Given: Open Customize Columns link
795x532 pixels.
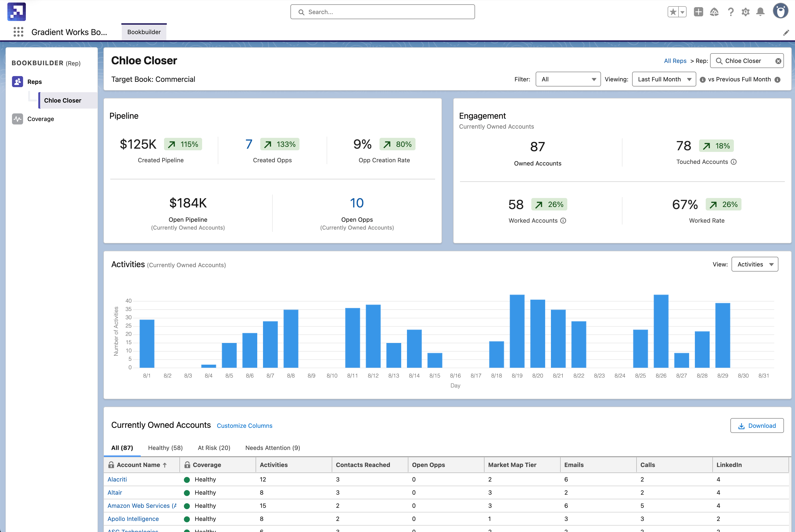Looking at the screenshot, I should 245,426.
